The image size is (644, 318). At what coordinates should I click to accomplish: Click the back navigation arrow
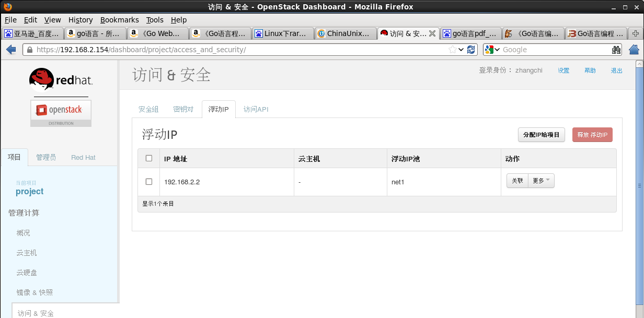coord(10,49)
